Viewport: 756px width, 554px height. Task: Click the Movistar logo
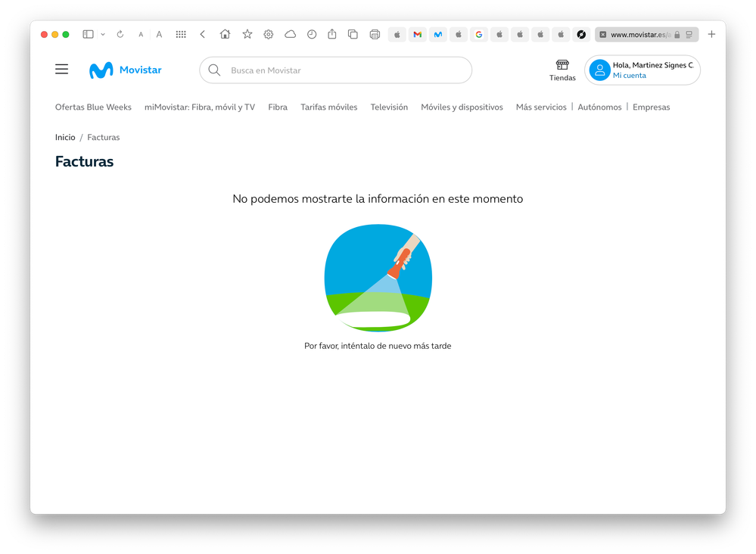click(x=126, y=70)
